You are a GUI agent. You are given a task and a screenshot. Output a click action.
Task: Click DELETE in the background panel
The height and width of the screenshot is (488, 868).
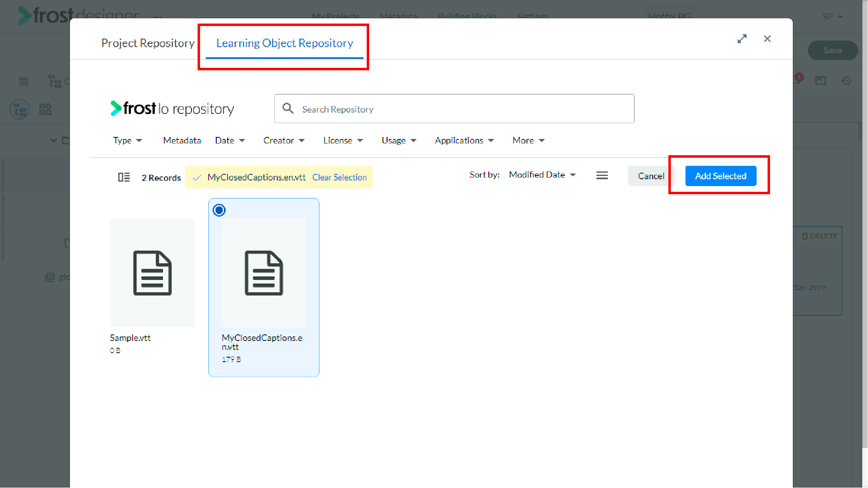pos(820,236)
